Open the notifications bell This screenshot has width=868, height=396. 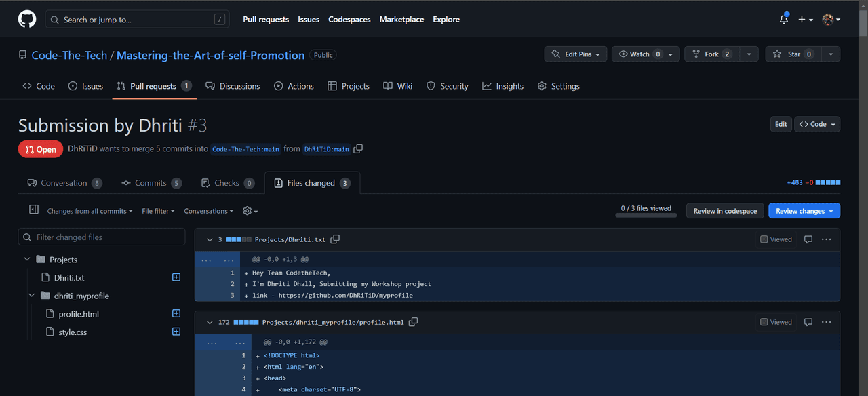coord(784,20)
